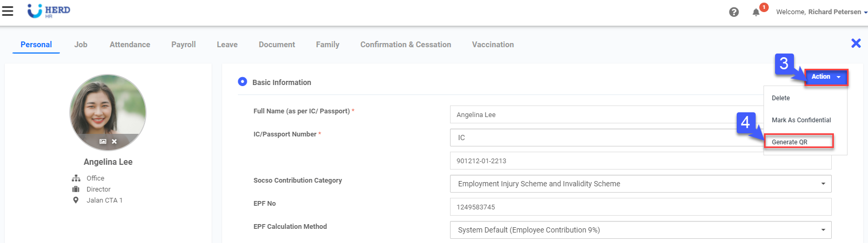Click the Jalan CTA 1 location pin icon
868x243 pixels.
76,200
